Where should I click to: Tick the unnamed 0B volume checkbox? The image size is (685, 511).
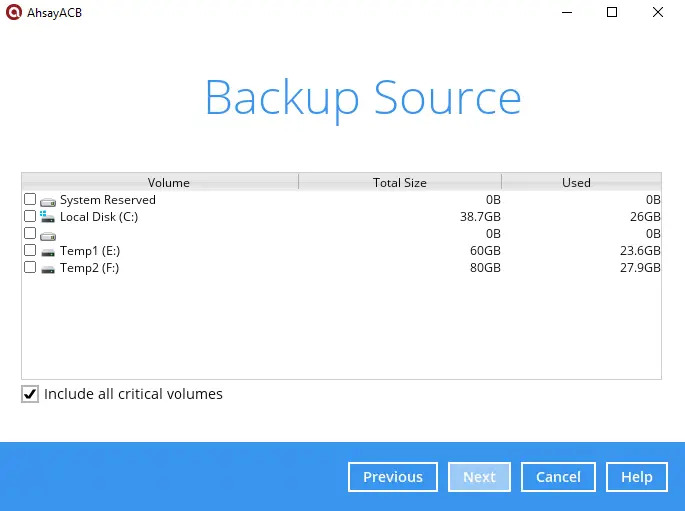click(x=30, y=234)
